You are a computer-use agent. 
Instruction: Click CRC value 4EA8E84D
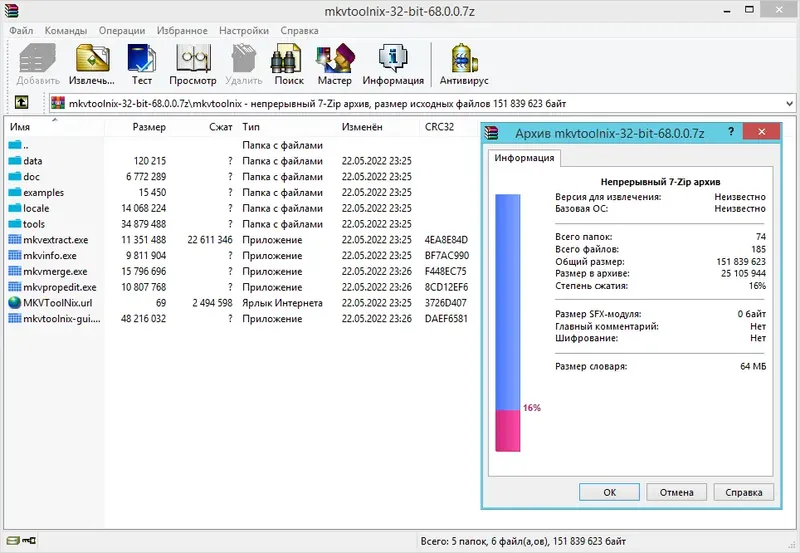446,240
